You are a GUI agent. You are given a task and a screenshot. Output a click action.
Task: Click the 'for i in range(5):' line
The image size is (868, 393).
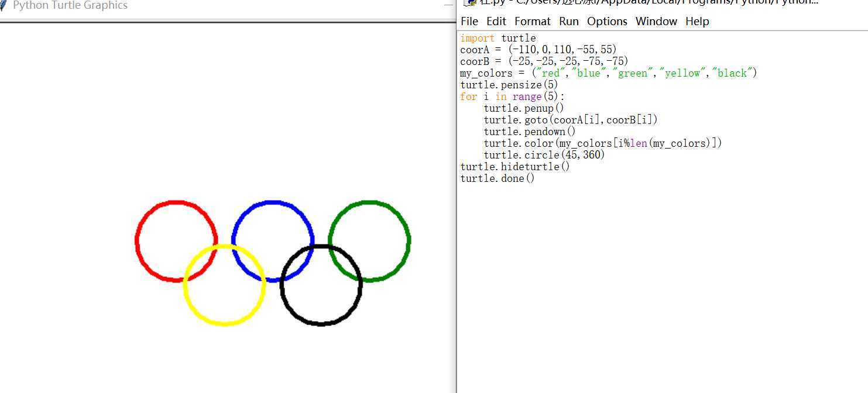click(513, 96)
